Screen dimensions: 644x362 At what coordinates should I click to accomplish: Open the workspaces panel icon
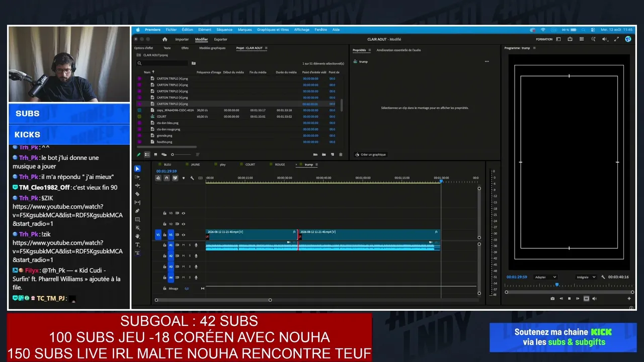tap(558, 39)
